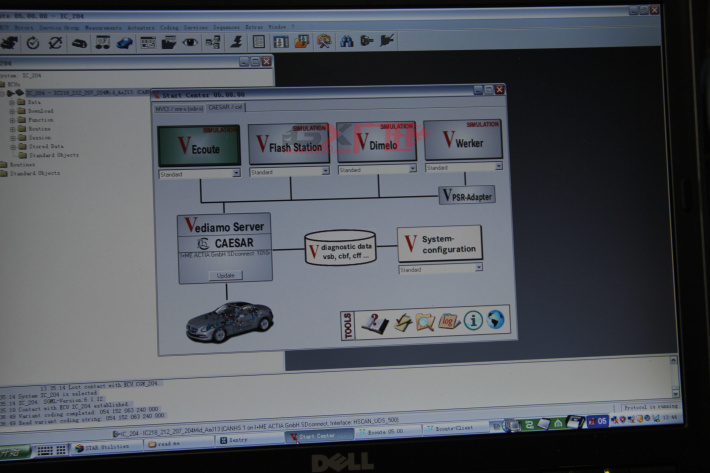This screenshot has width=710, height=473.
Task: Expand the Function tree folder
Action: 13,120
